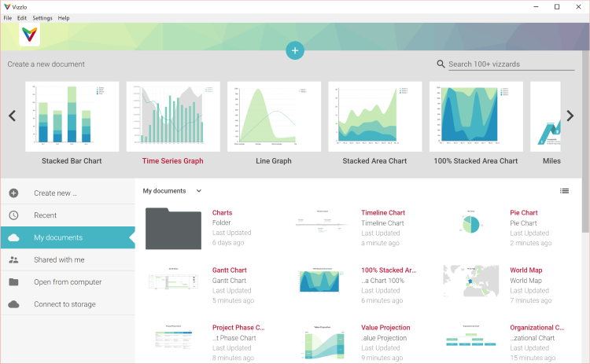Click the vertical scrollbar on right edge

(585, 141)
